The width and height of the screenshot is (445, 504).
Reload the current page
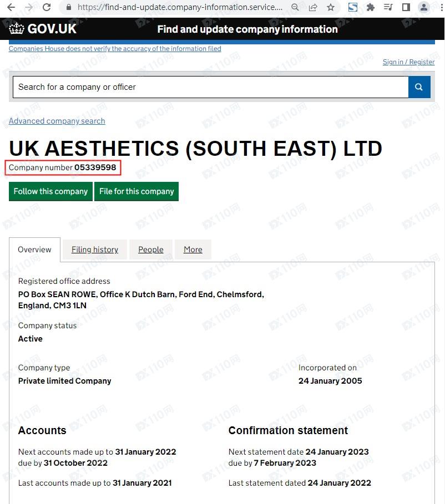point(47,8)
